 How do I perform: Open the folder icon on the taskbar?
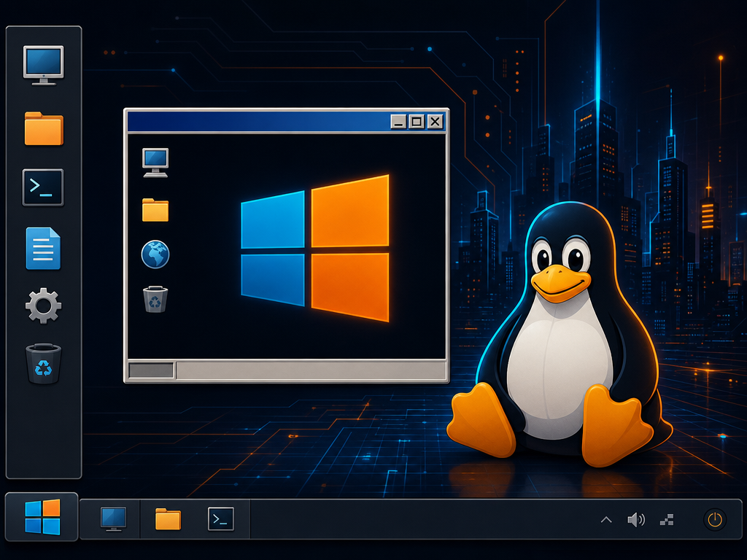pos(169,519)
